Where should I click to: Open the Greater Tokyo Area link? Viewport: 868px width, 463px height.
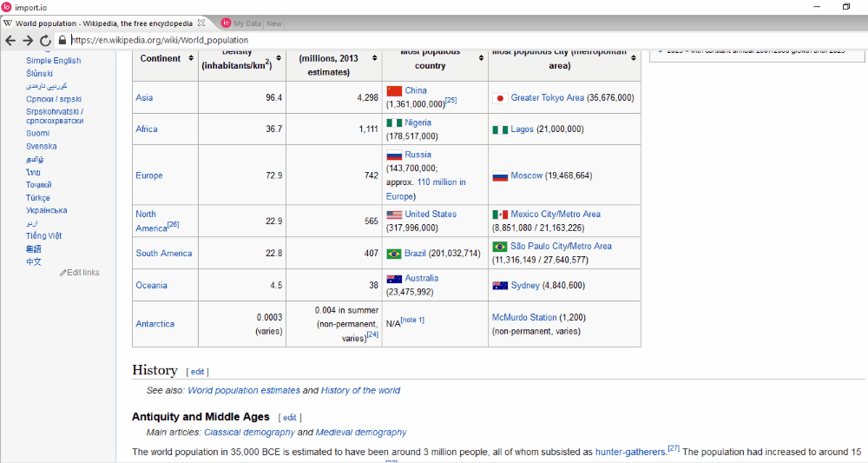[547, 97]
